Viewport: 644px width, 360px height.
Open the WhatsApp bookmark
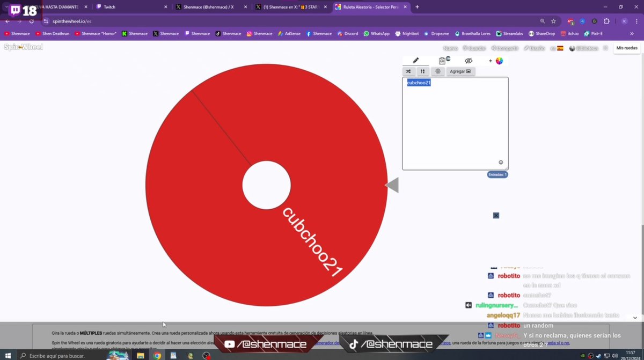(x=376, y=33)
